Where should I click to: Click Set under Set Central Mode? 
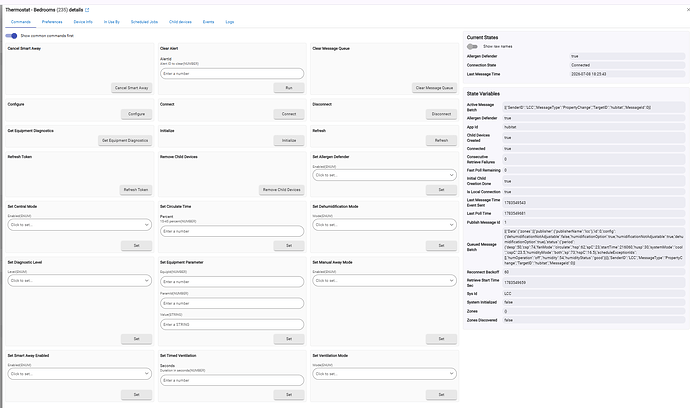136,245
